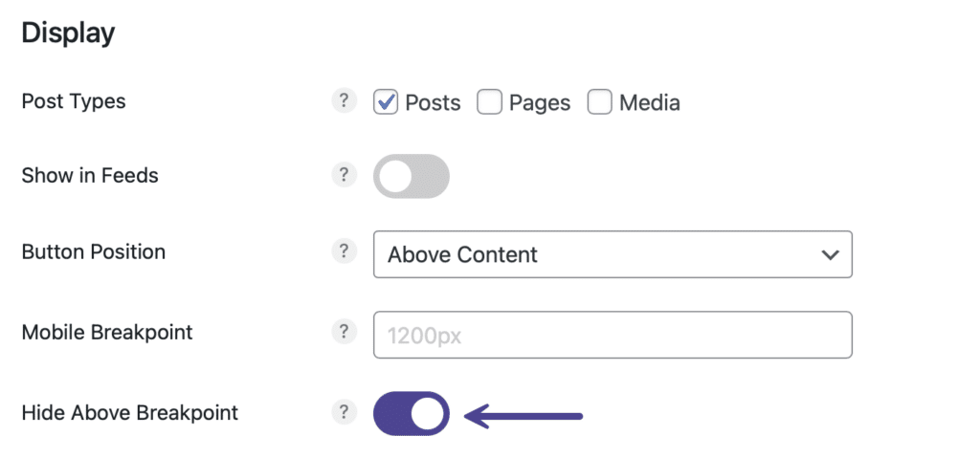Open the Show in Feeds help tooltip icon

[x=344, y=175]
